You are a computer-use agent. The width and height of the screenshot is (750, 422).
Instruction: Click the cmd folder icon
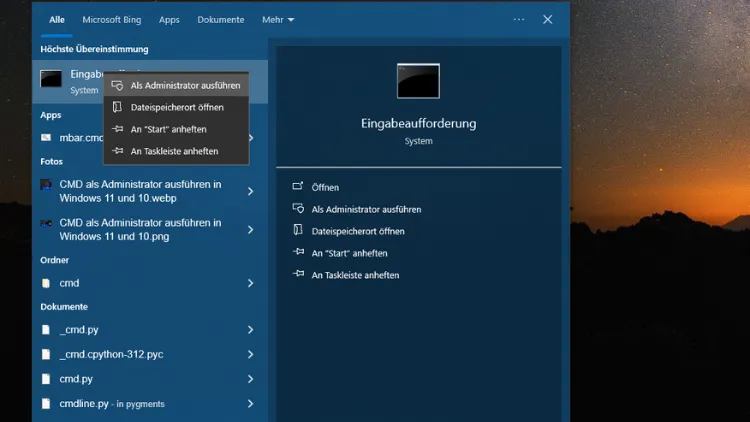pos(45,283)
